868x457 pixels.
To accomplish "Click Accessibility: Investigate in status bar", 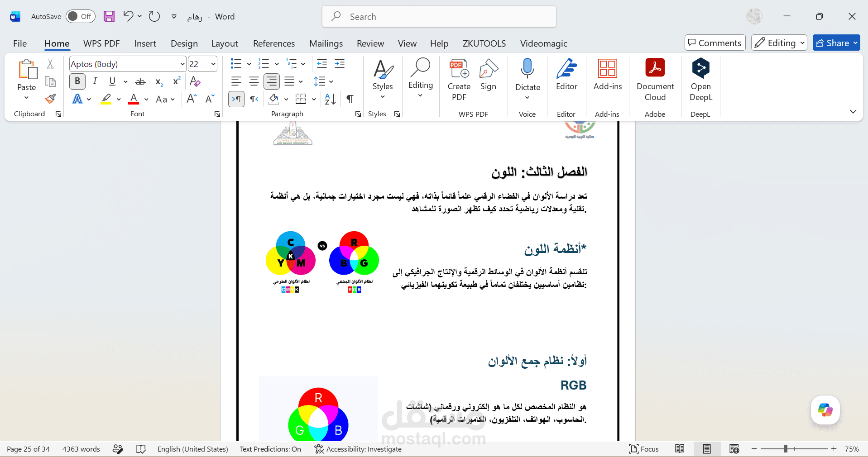I will click(358, 449).
